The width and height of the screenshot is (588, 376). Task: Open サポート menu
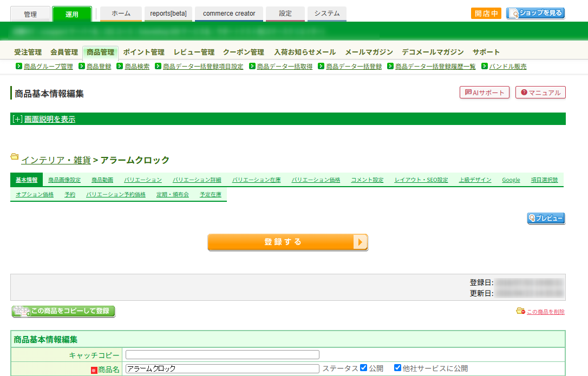486,52
